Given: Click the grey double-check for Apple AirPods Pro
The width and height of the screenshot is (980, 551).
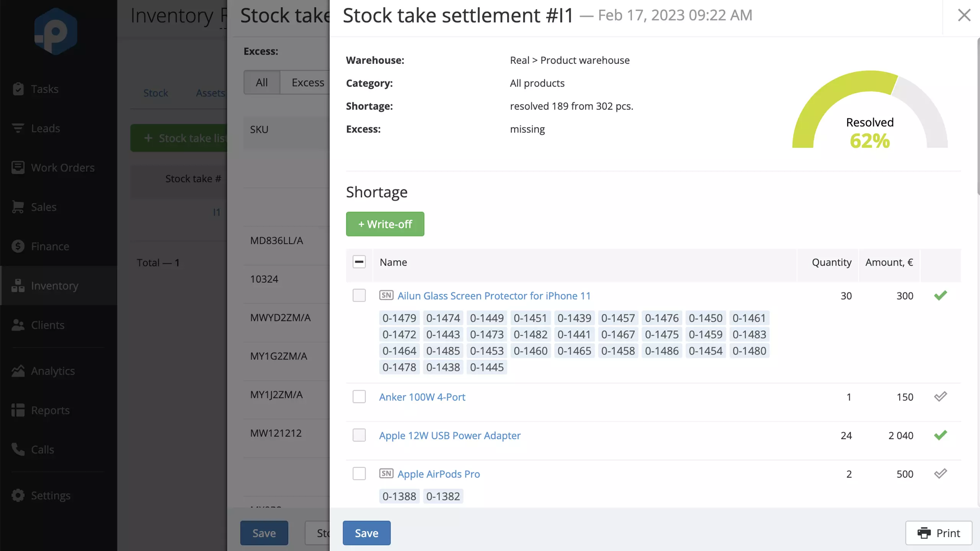Looking at the screenshot, I should click(x=940, y=474).
